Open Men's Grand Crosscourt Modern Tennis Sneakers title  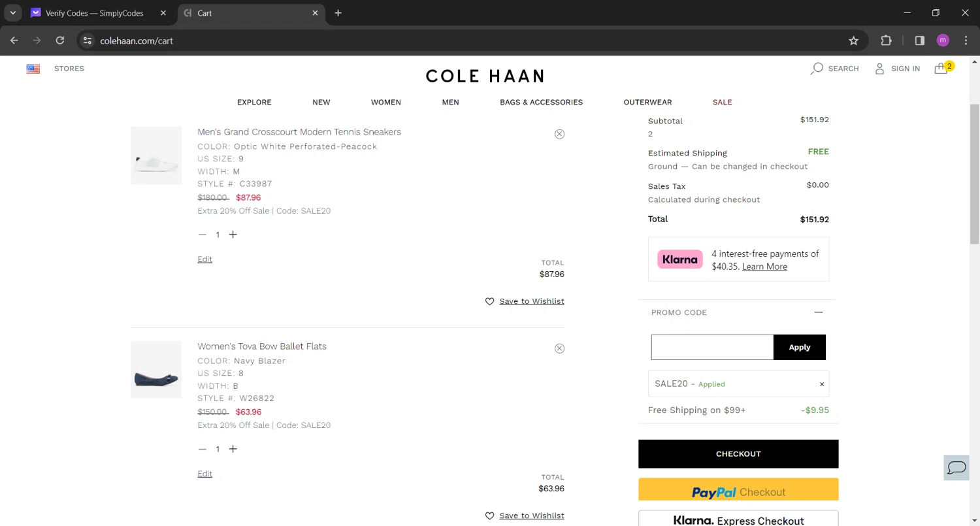299,132
